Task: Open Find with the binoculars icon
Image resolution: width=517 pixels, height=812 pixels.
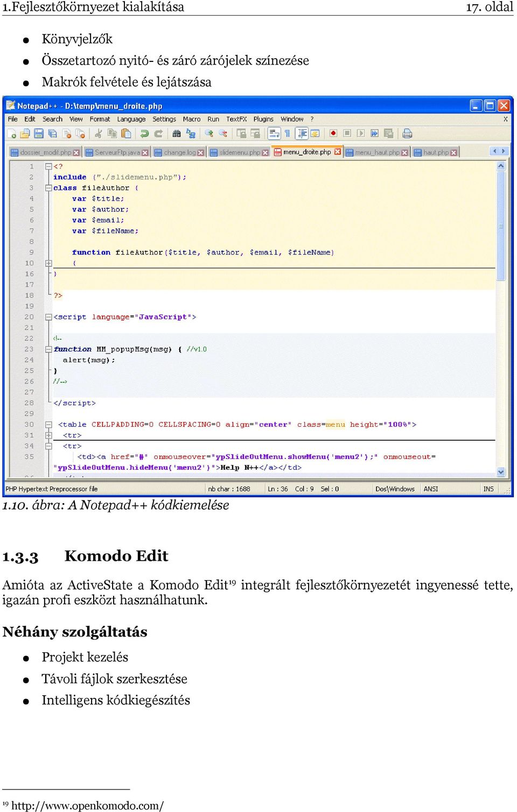Action: click(x=177, y=133)
